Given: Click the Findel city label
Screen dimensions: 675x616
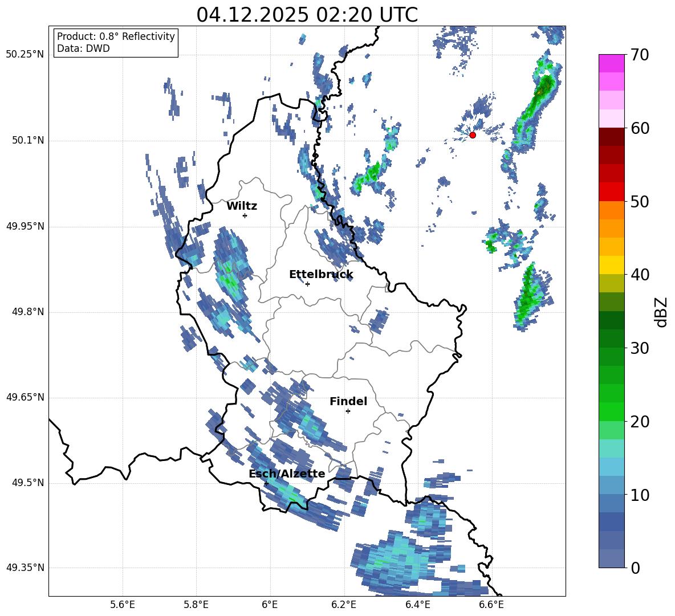Looking at the screenshot, I should tap(348, 401).
